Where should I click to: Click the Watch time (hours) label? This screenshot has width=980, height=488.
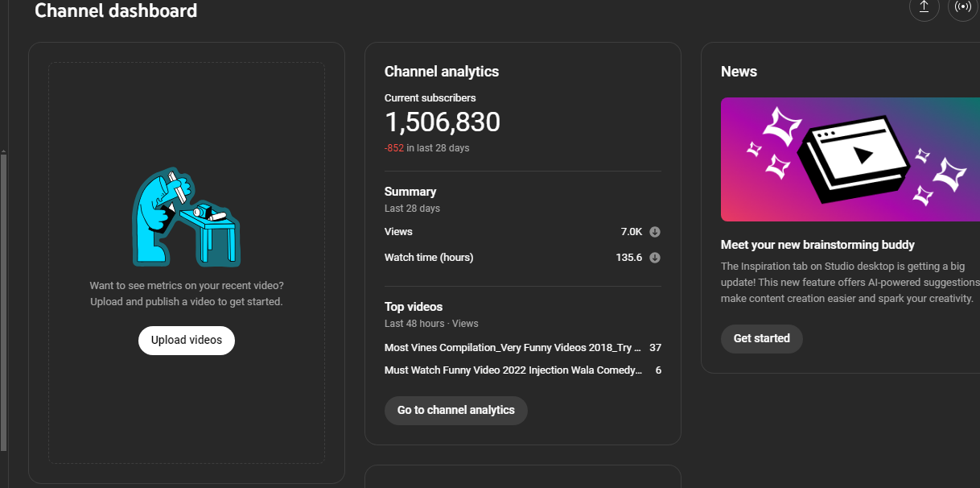[429, 258]
